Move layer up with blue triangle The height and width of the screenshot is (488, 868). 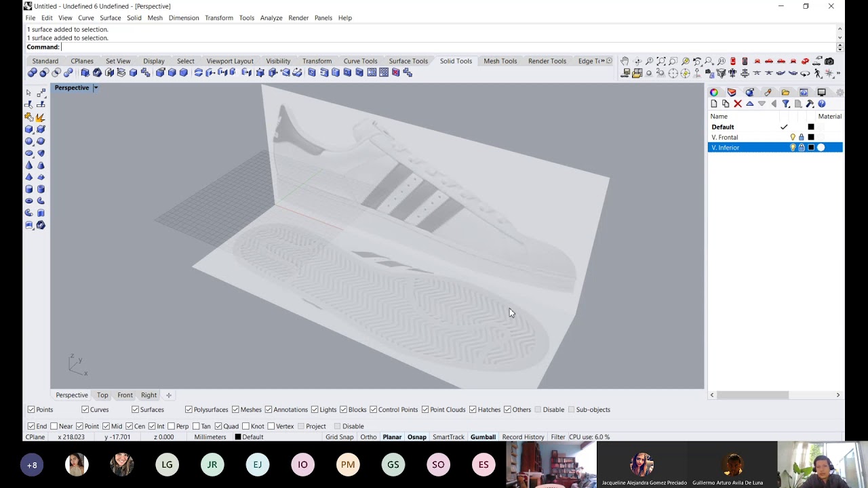[x=750, y=104]
